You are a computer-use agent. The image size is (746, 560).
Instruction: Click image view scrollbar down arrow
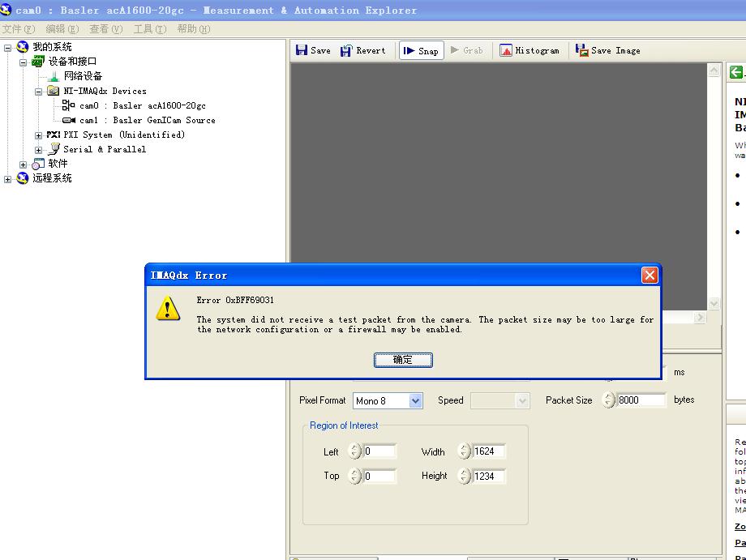714,303
